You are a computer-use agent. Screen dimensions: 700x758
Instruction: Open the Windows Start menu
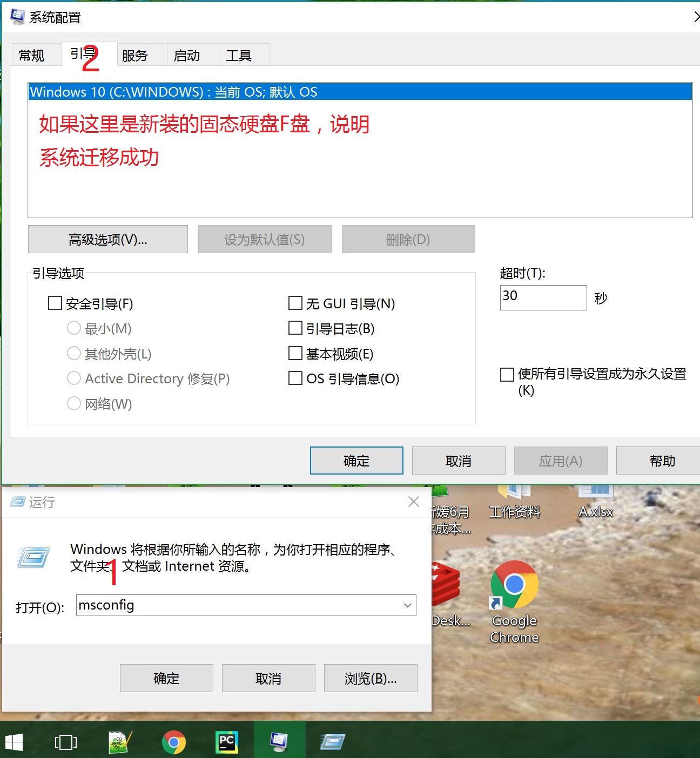[14, 743]
